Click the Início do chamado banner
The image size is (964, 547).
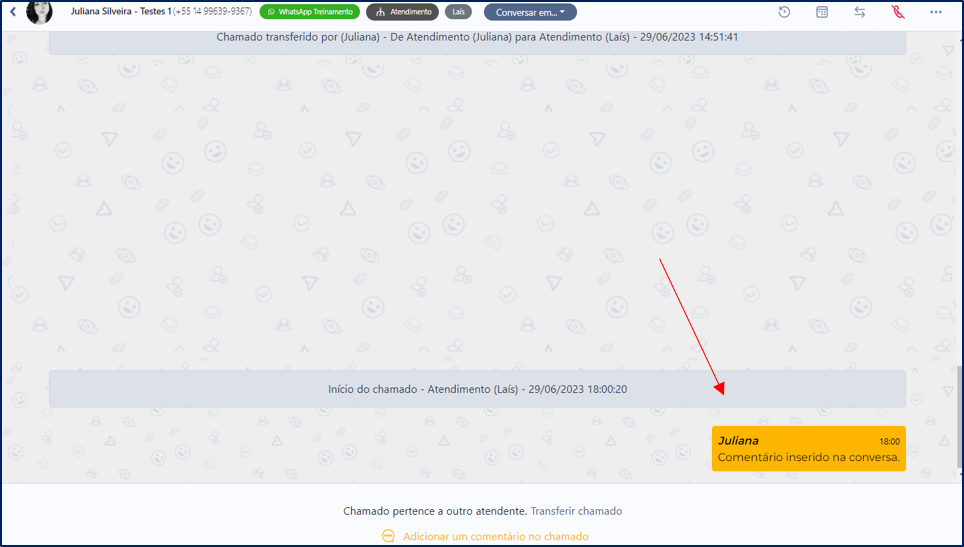(477, 389)
